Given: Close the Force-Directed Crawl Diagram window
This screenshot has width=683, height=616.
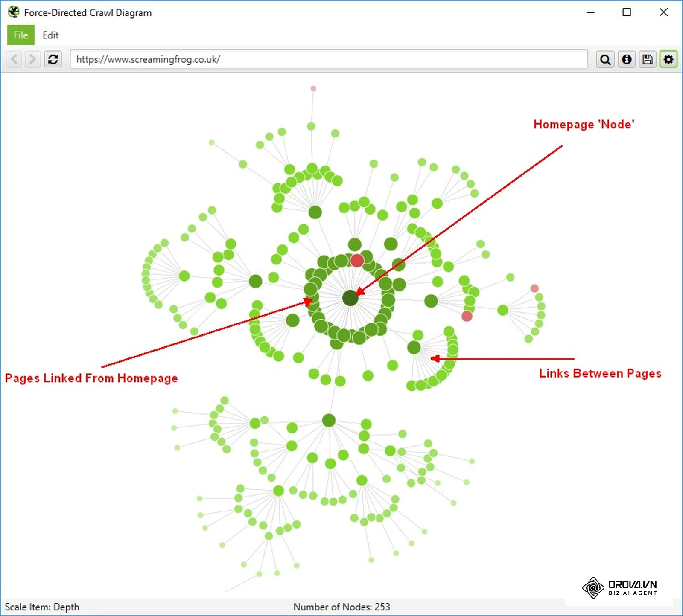Looking at the screenshot, I should point(663,12).
